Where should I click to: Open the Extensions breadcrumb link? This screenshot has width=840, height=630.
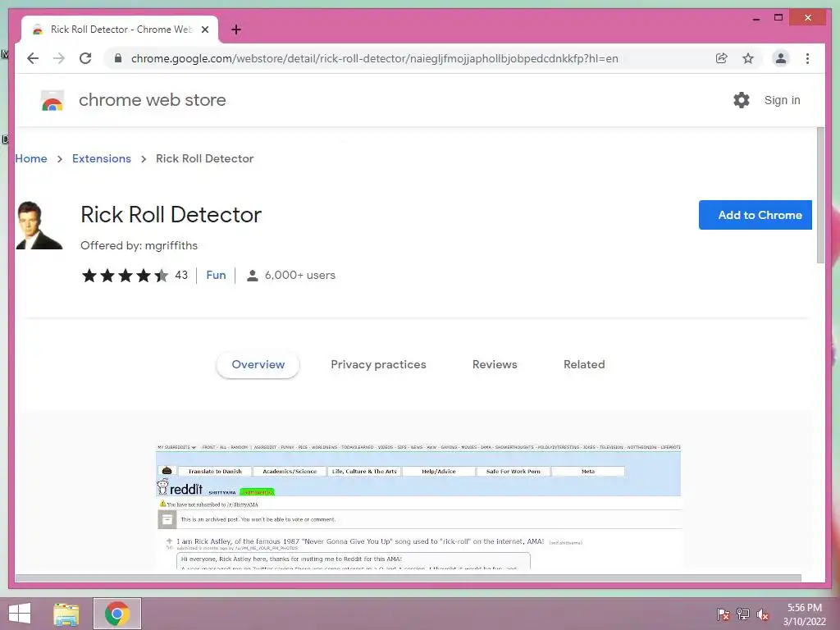point(102,158)
